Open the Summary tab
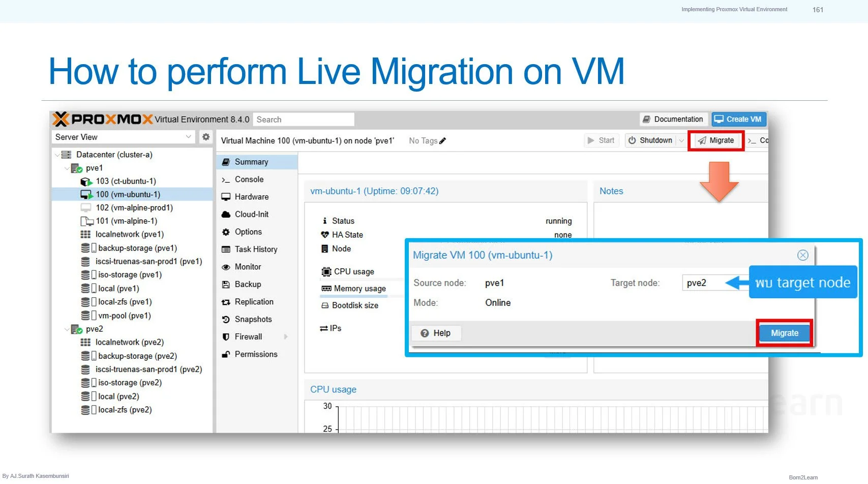 tap(257, 162)
